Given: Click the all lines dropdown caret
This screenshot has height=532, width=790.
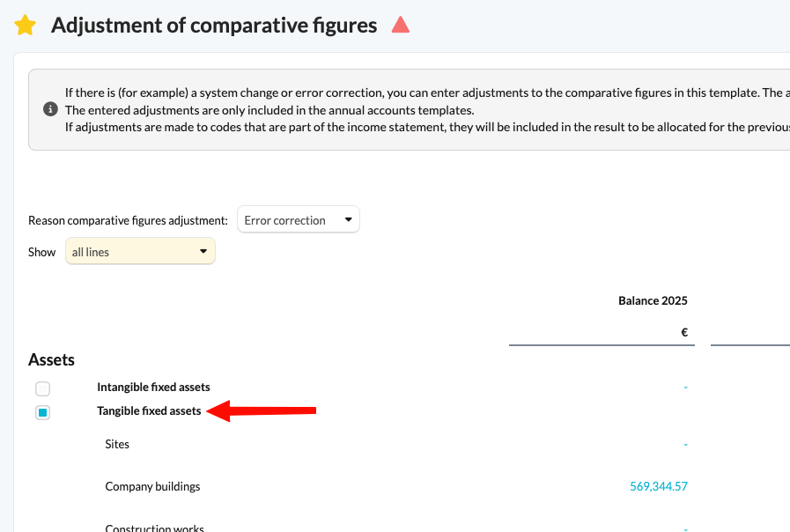Looking at the screenshot, I should (203, 251).
